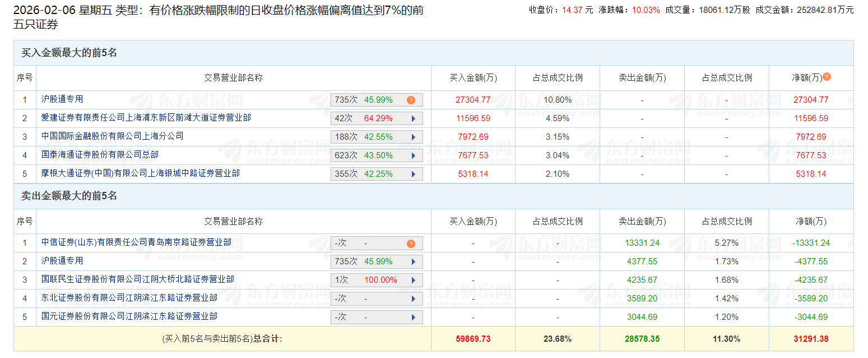Open 国联民生证券江阴大桥北路 branch link
The width and height of the screenshot is (868, 358).
138,279
